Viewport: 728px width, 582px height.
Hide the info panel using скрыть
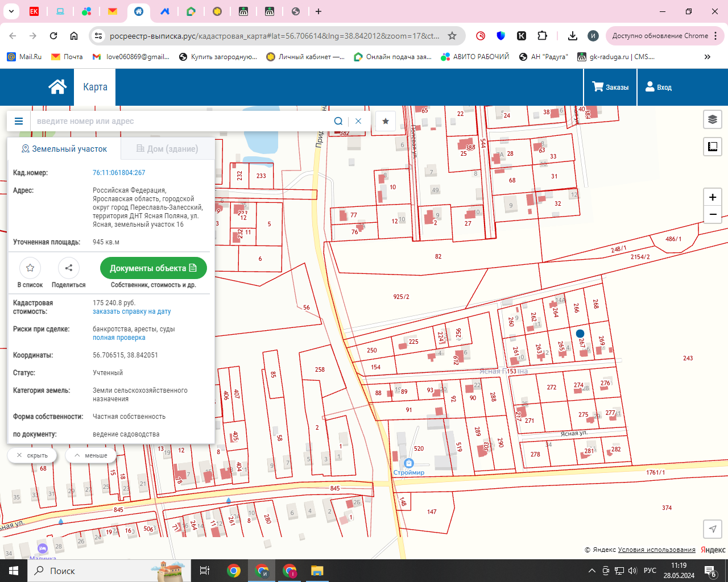point(32,455)
